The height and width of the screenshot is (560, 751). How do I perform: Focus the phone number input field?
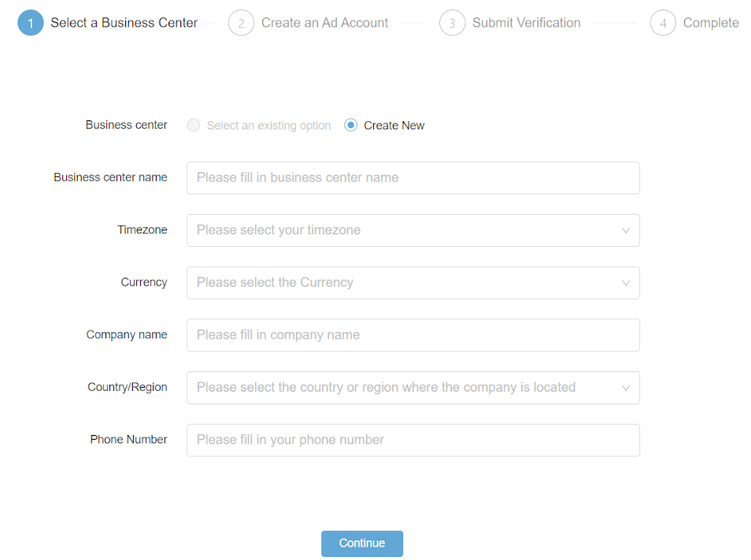pos(413,440)
